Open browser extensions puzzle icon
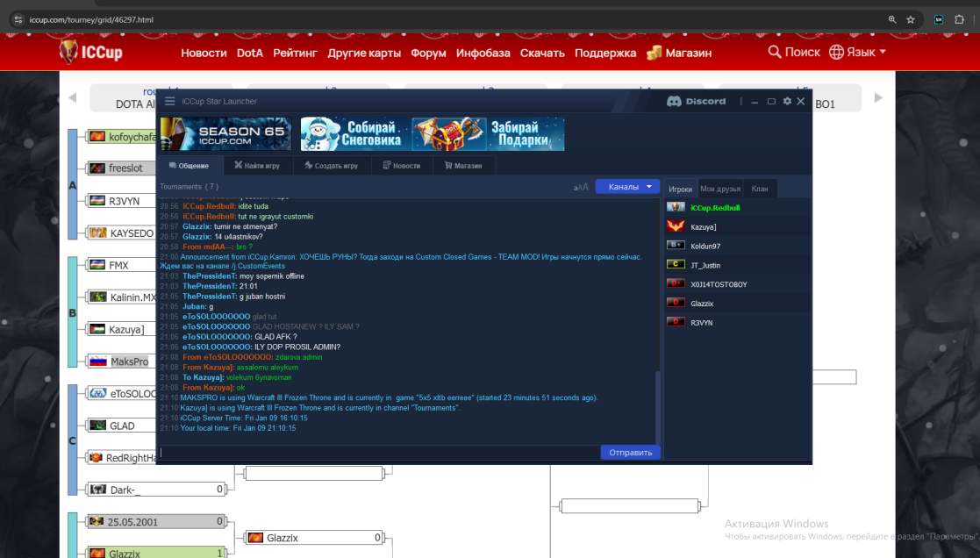980x558 pixels. pyautogui.click(x=959, y=19)
